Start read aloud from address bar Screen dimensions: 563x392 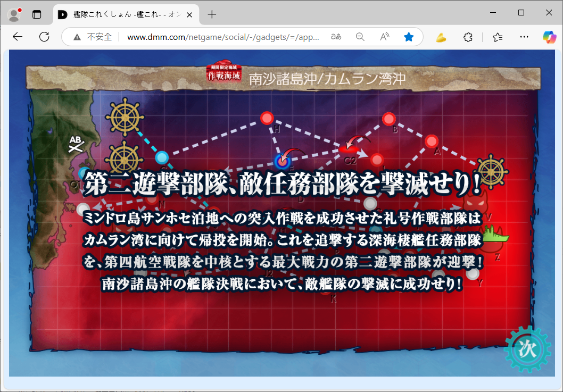tap(385, 37)
